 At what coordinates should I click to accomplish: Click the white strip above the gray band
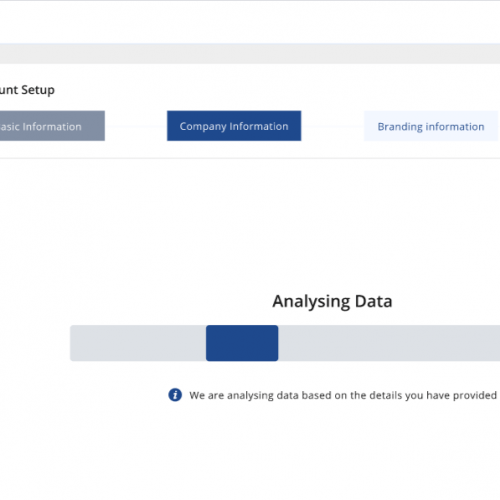[x=250, y=22]
